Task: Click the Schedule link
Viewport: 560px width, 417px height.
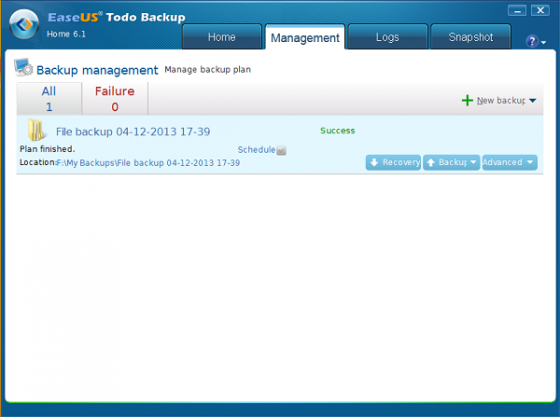Action: (256, 150)
